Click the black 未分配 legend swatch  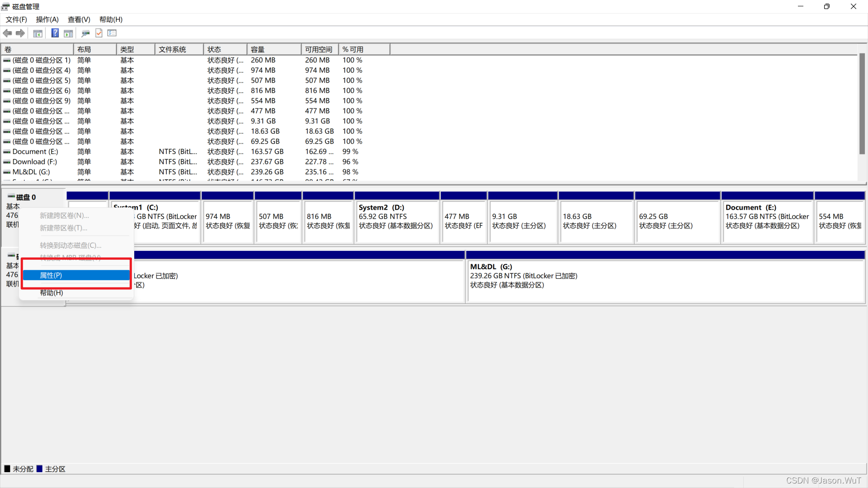pyautogui.click(x=7, y=469)
